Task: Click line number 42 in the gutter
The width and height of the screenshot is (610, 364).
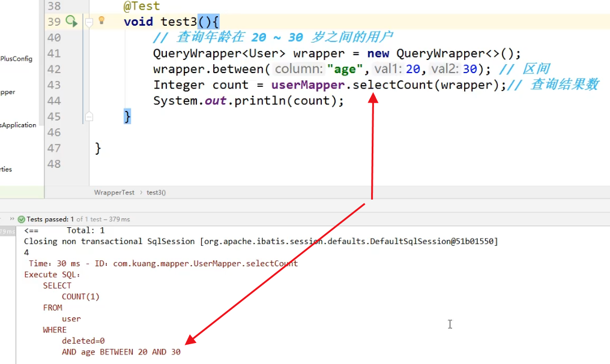Action: 54,69
